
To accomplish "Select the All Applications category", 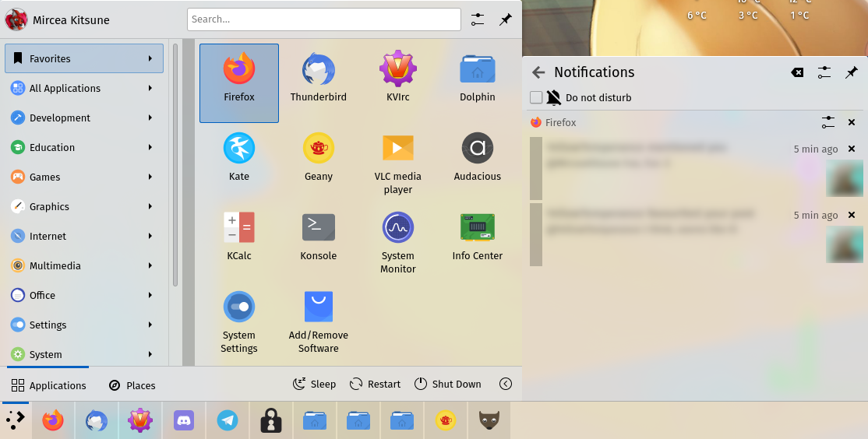I will coord(84,88).
